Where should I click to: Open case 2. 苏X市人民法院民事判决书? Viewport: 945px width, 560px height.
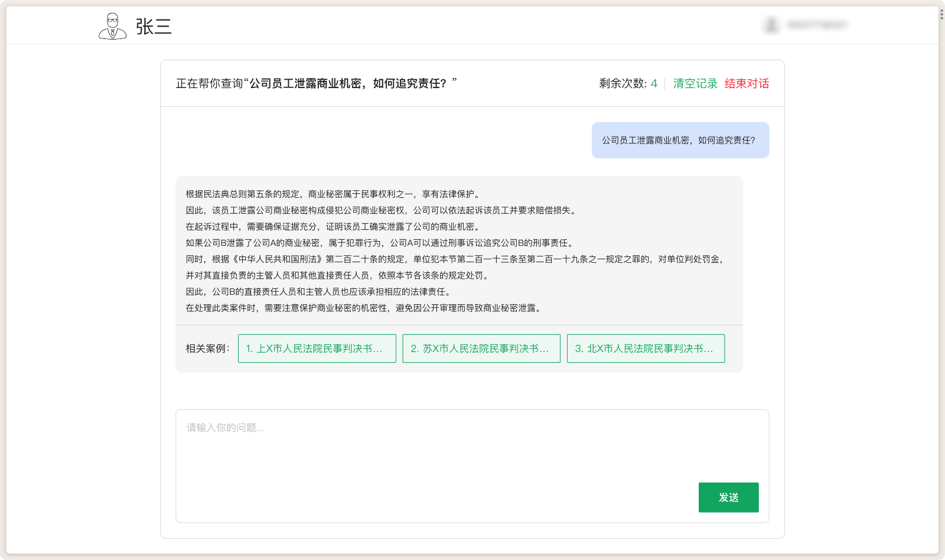pos(481,348)
